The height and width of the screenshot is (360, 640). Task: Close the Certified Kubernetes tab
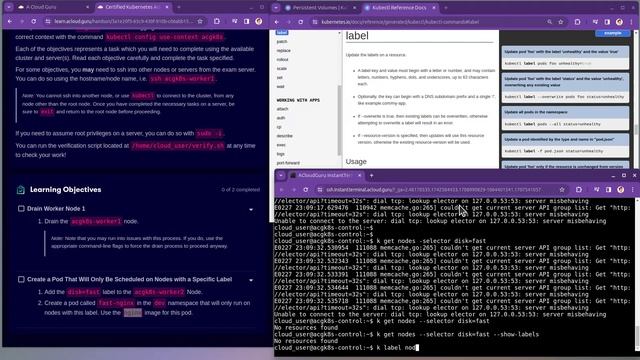[x=167, y=7]
